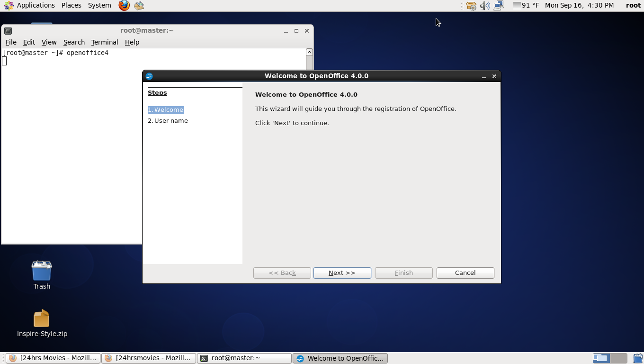
Task: Click the bold Welcome to OpenOffice 4.0.0 heading
Action: [x=306, y=95]
